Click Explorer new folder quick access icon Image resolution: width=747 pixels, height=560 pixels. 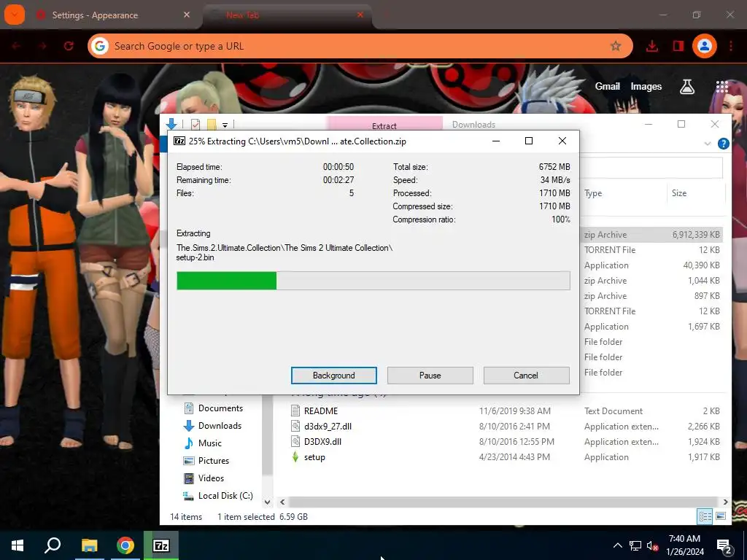(212, 125)
